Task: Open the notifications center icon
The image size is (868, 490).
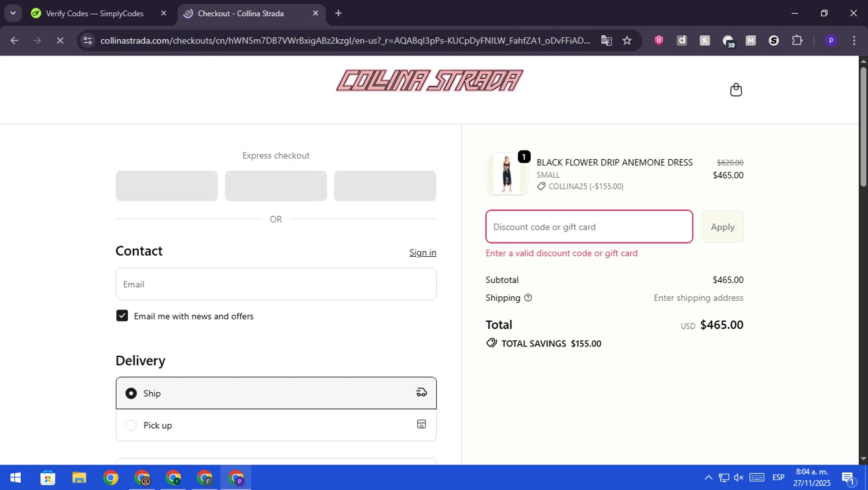Action: tap(848, 478)
